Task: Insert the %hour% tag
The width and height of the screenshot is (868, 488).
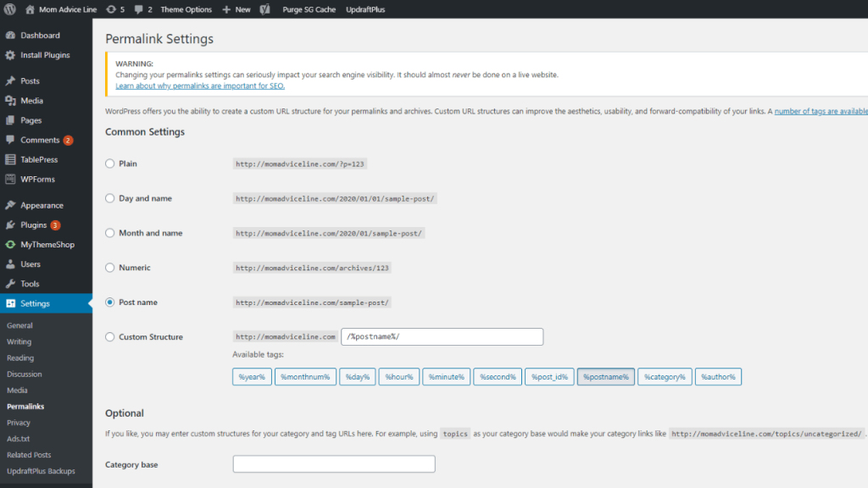Action: [x=399, y=377]
